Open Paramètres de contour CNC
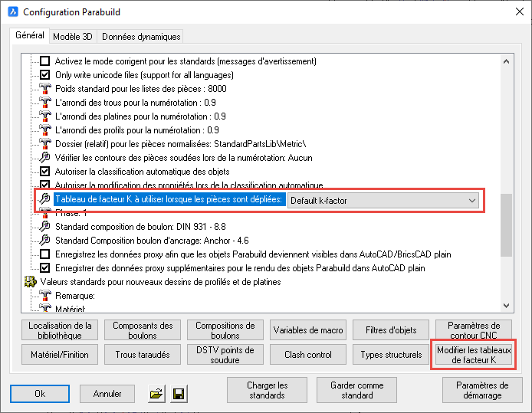Screen dimensions: 532x413 click(472, 330)
